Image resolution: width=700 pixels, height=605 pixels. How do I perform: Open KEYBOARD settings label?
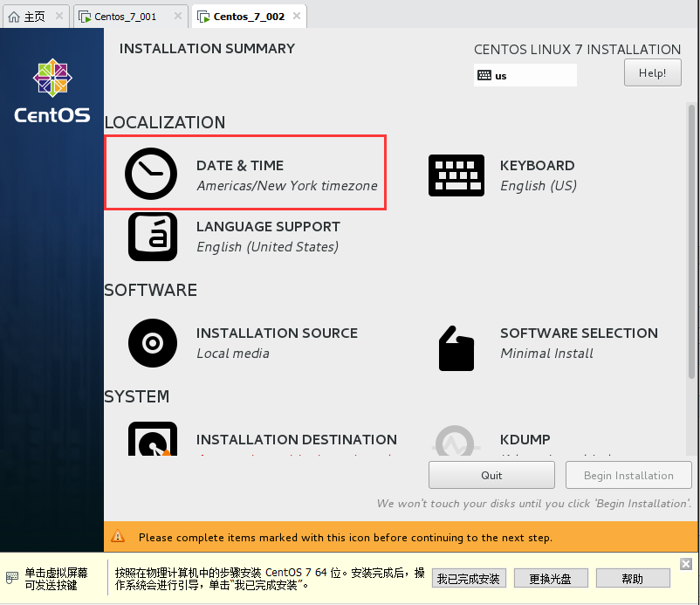tap(537, 166)
